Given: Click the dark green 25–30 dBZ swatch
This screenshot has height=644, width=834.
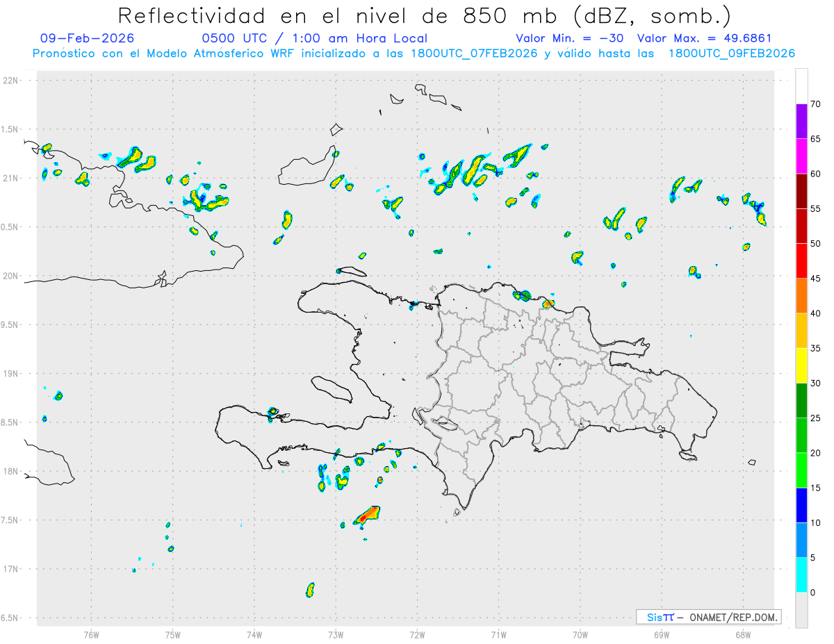Looking at the screenshot, I should coord(801,400).
